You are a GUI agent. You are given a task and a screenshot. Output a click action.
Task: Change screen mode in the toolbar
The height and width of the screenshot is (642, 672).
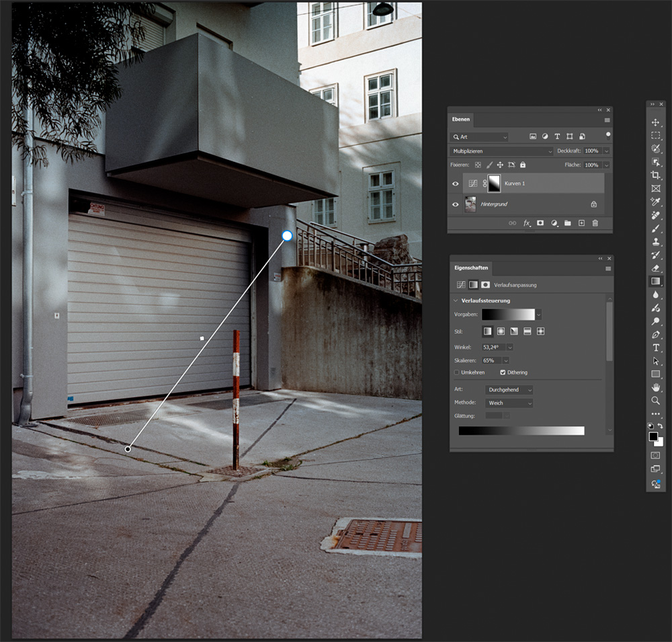coord(655,469)
